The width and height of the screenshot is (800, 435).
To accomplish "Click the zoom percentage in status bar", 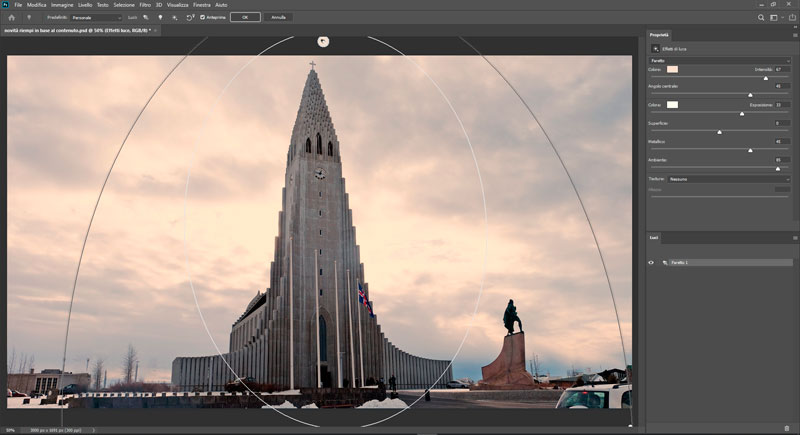I will coord(10,430).
